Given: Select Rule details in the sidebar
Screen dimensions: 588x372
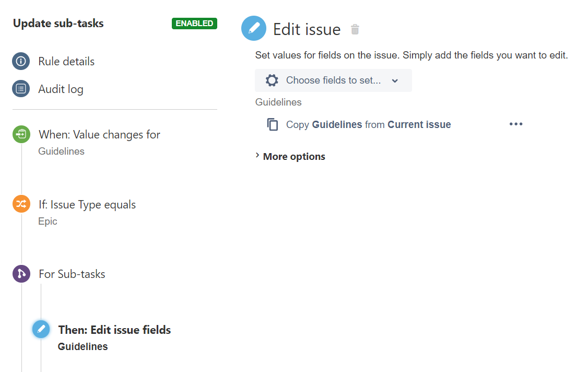Looking at the screenshot, I should 66,61.
